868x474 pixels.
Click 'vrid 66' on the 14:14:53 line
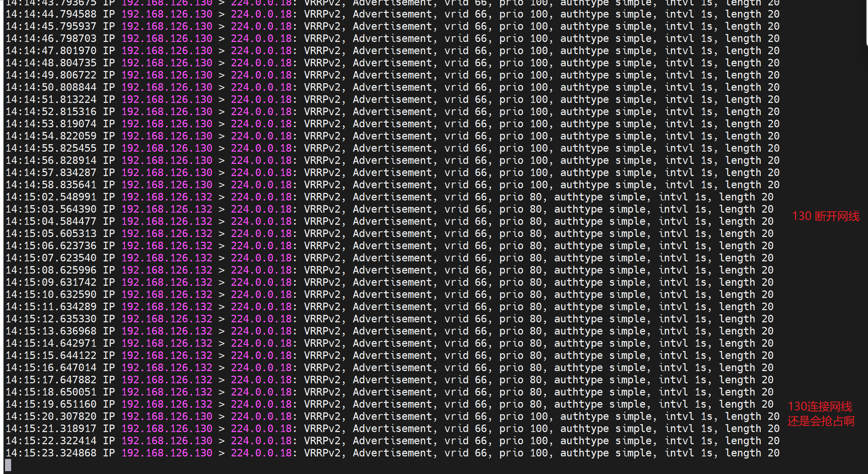[x=465, y=124]
